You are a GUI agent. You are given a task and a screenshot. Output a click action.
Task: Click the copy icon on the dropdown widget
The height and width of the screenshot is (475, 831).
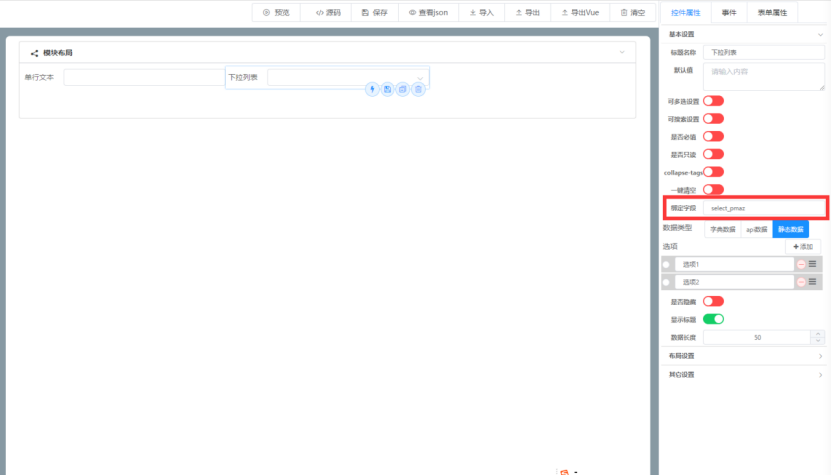403,89
